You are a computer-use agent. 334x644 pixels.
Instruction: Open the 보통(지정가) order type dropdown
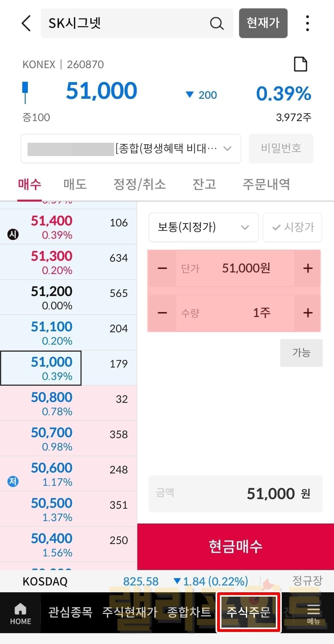tap(203, 227)
